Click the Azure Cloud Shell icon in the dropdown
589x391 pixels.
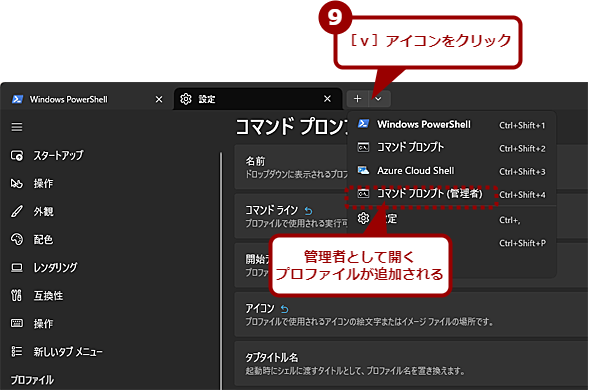pos(363,170)
